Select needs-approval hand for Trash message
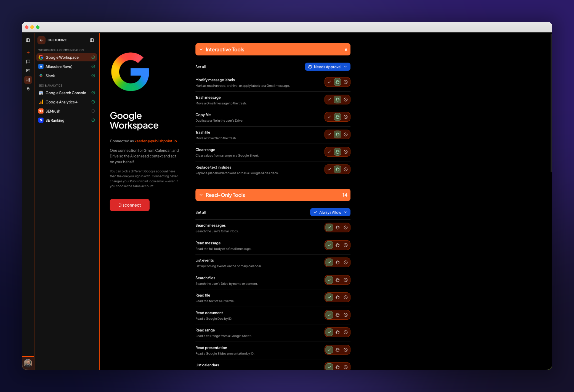 [x=338, y=100]
